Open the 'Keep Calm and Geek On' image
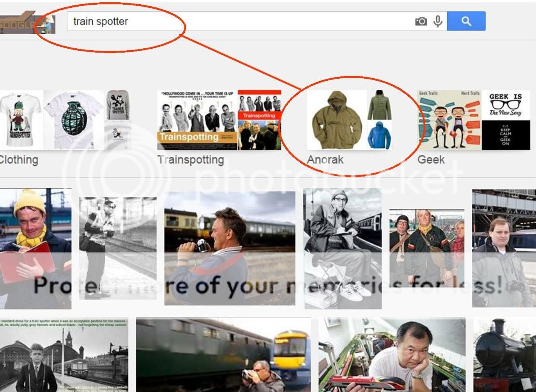 [506, 135]
